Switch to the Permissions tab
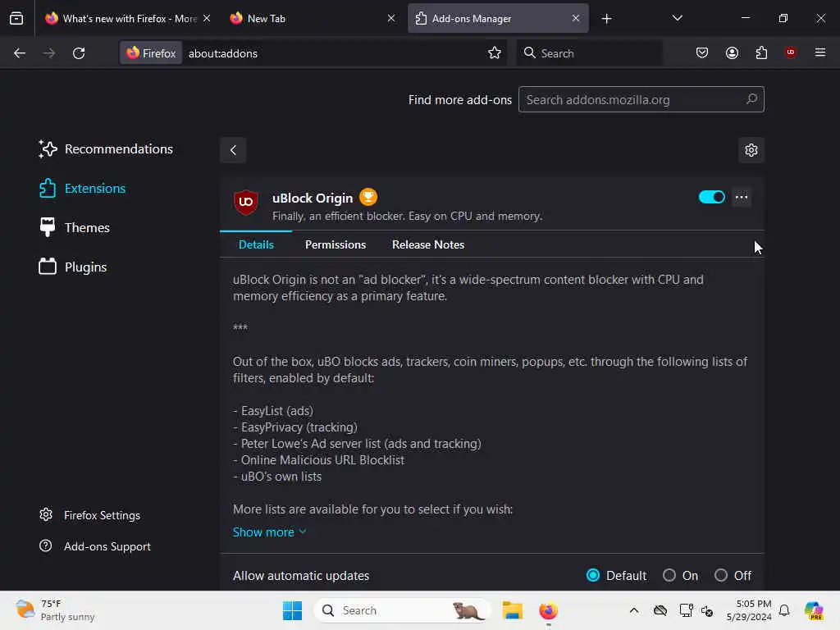Image resolution: width=840 pixels, height=630 pixels. (x=336, y=244)
